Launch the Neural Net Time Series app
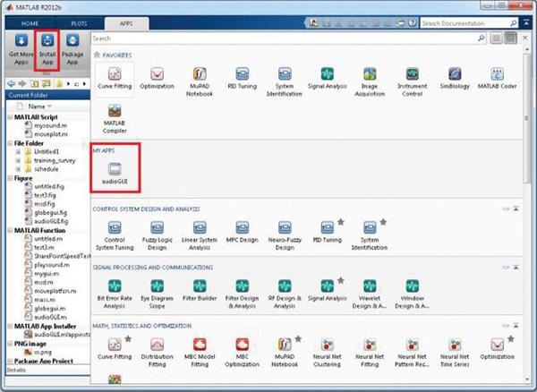Viewport: 537px width, 392px height. coord(455,353)
